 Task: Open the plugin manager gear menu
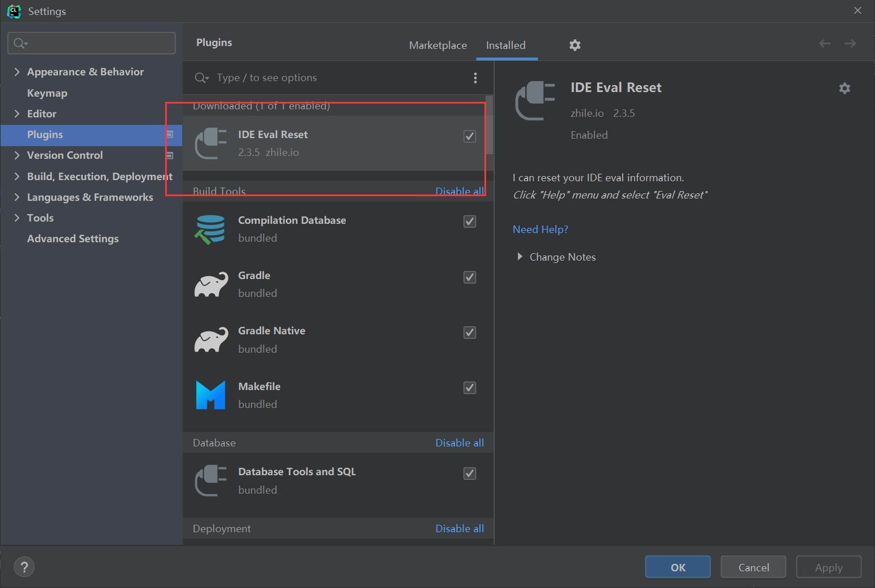pos(575,45)
